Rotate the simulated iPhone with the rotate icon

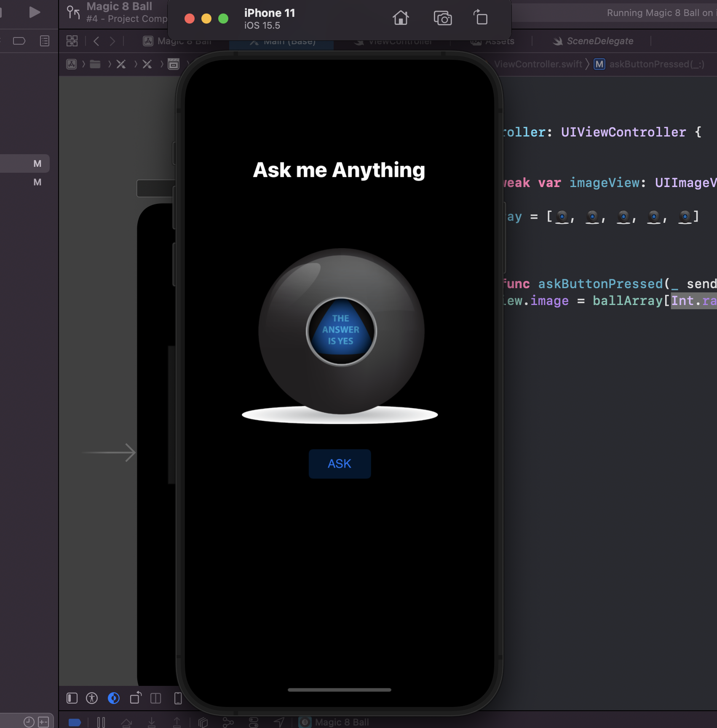tap(480, 18)
